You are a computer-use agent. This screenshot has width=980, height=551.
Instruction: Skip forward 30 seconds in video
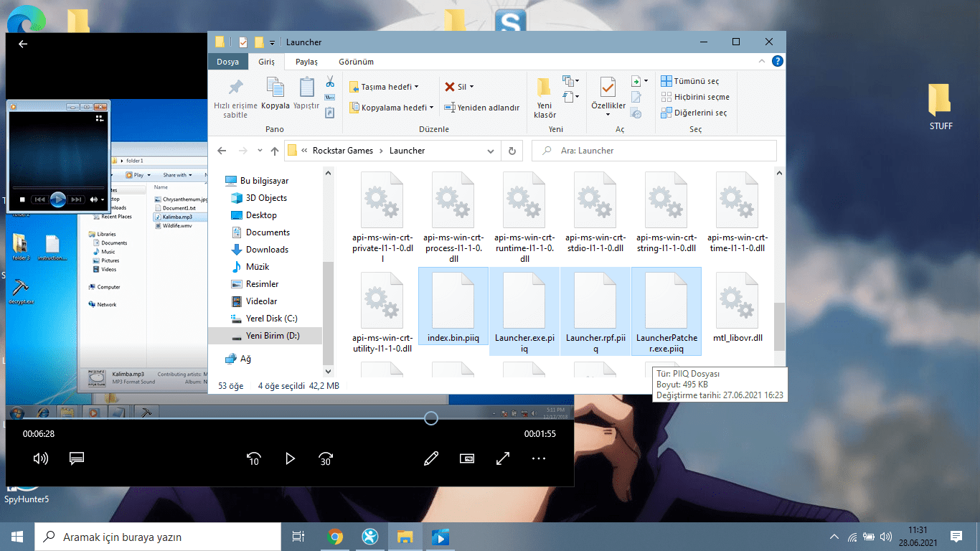pos(326,458)
